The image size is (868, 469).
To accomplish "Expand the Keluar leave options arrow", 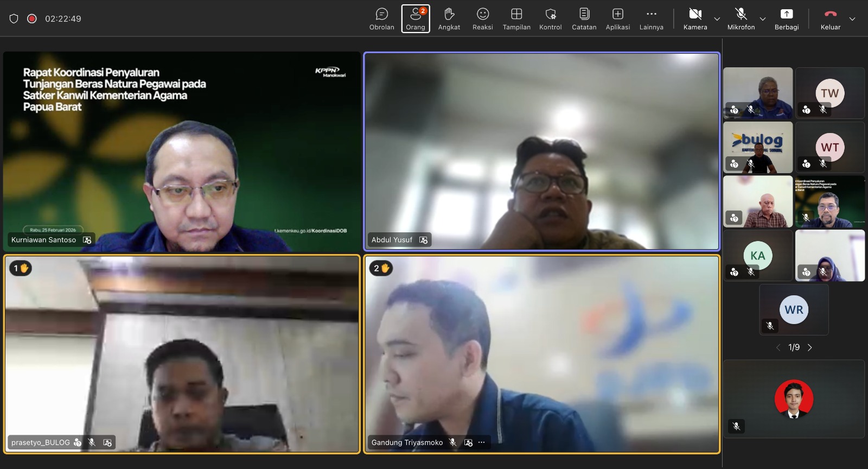I will 852,19.
